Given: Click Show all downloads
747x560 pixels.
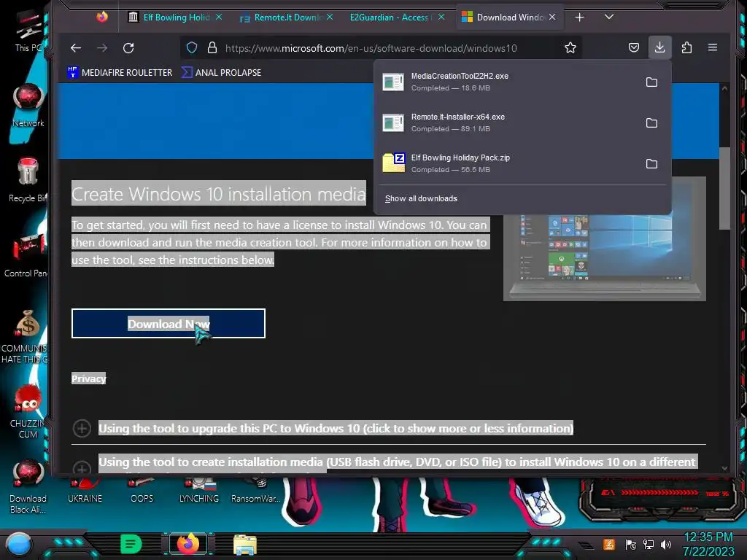Looking at the screenshot, I should pyautogui.click(x=421, y=198).
